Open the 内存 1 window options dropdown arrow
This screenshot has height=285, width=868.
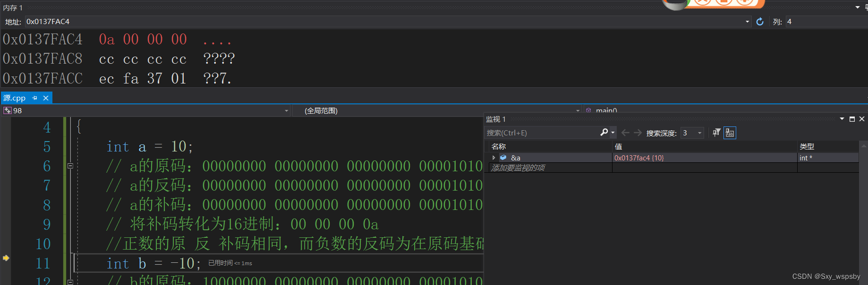point(858,8)
